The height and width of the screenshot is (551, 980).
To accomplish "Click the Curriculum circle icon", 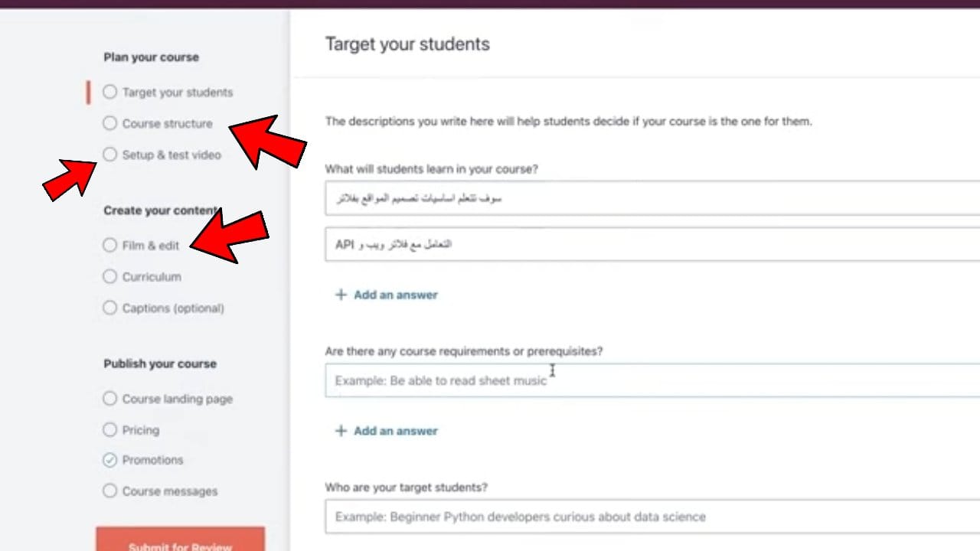I will point(110,276).
